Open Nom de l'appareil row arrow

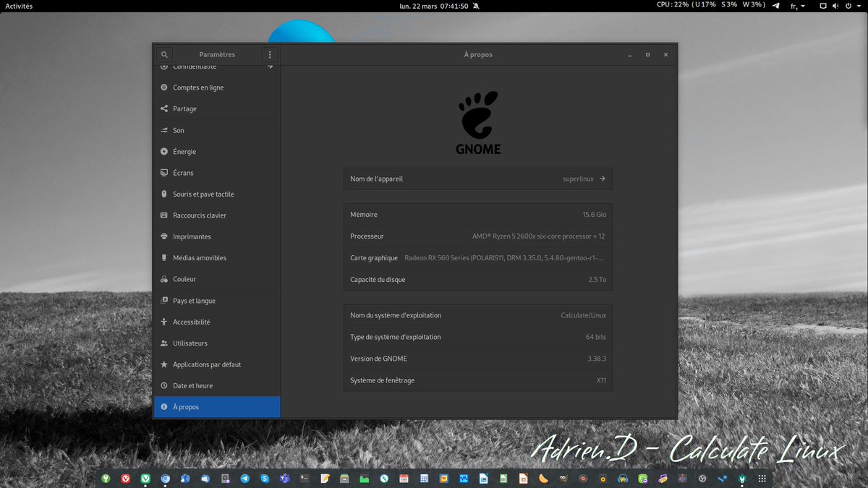point(603,179)
